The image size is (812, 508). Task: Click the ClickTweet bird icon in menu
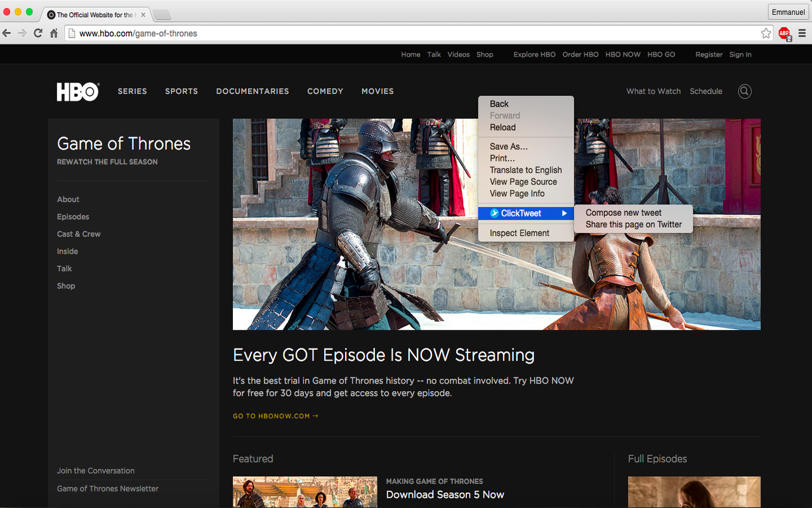[494, 213]
